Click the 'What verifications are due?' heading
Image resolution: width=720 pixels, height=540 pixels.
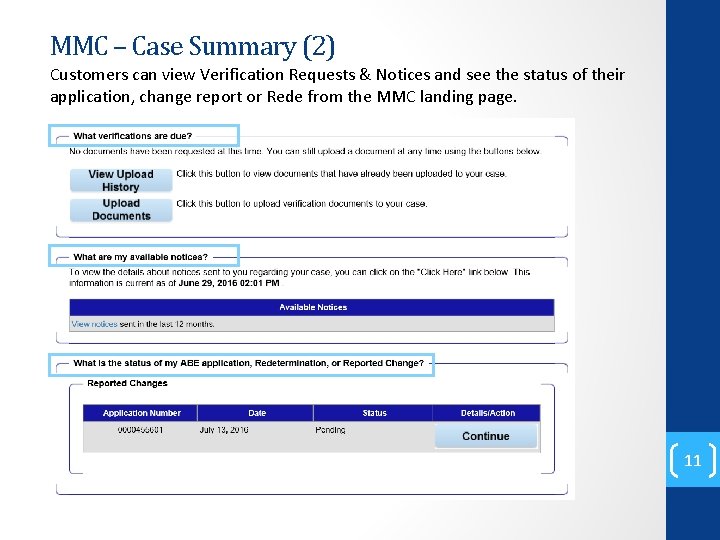(x=133, y=136)
